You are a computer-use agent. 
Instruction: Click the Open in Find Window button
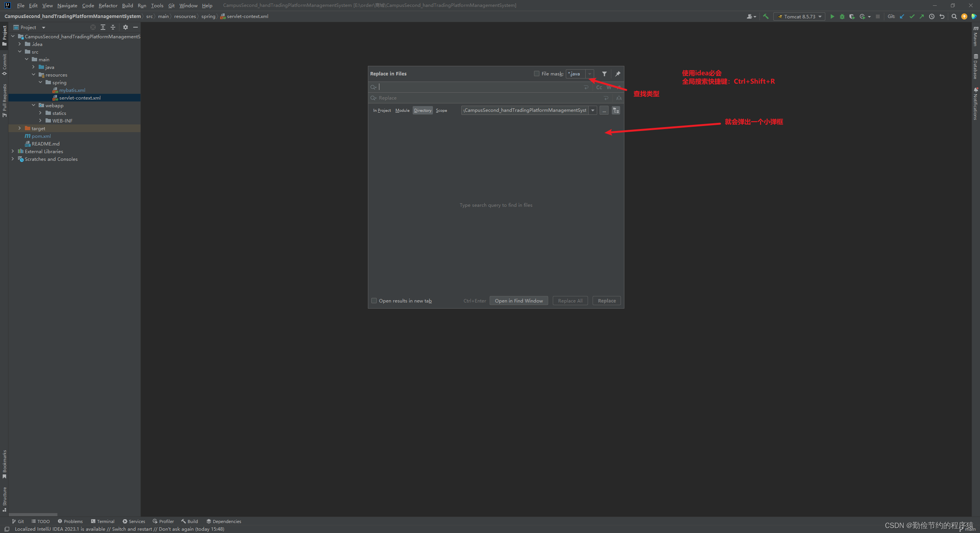[519, 301]
